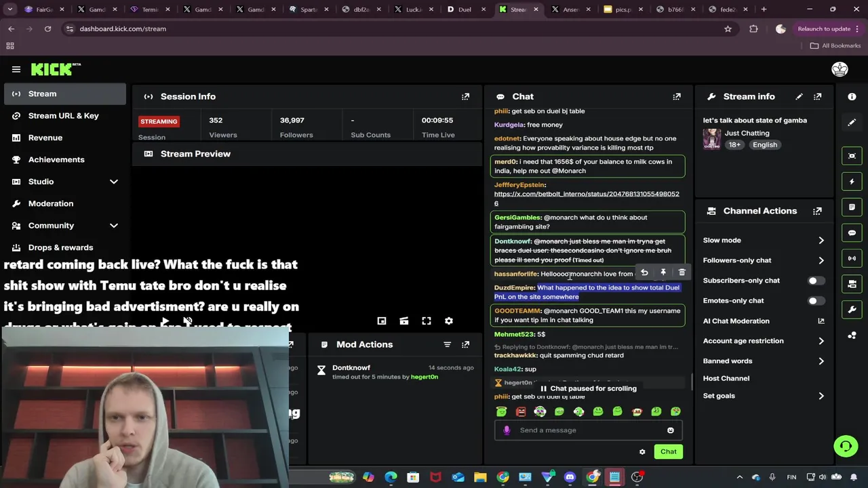The image size is (868, 488).
Task: Resume chat via Chat paused for scrolling
Action: pyautogui.click(x=587, y=388)
